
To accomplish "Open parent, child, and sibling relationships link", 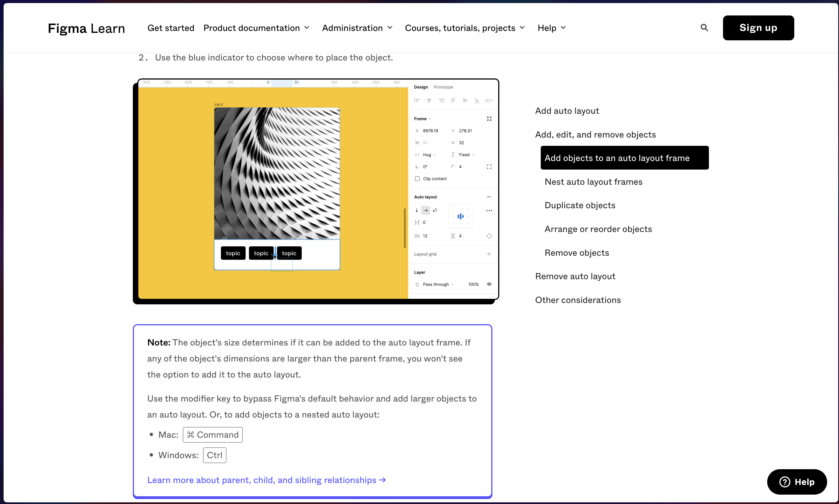I will [267, 480].
